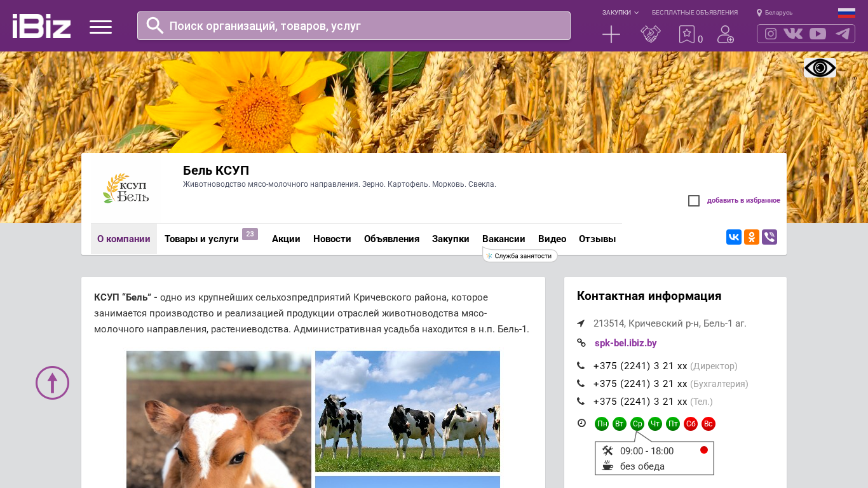The width and height of the screenshot is (868, 488).
Task: Open the hamburger main menu
Action: pos(100,27)
